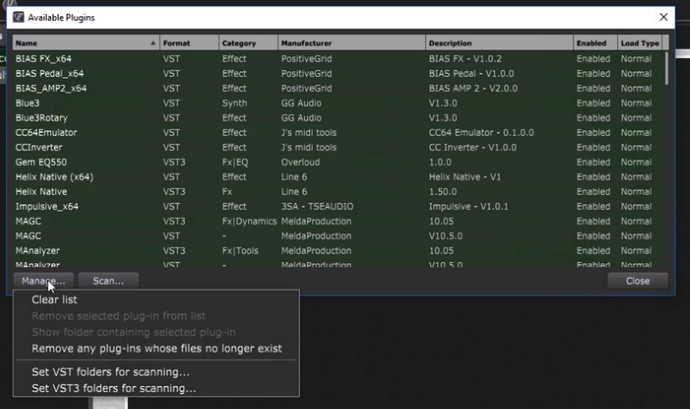690x409 pixels.
Task: Click description 'V10.5.0' of MAGC VST
Action: [445, 236]
